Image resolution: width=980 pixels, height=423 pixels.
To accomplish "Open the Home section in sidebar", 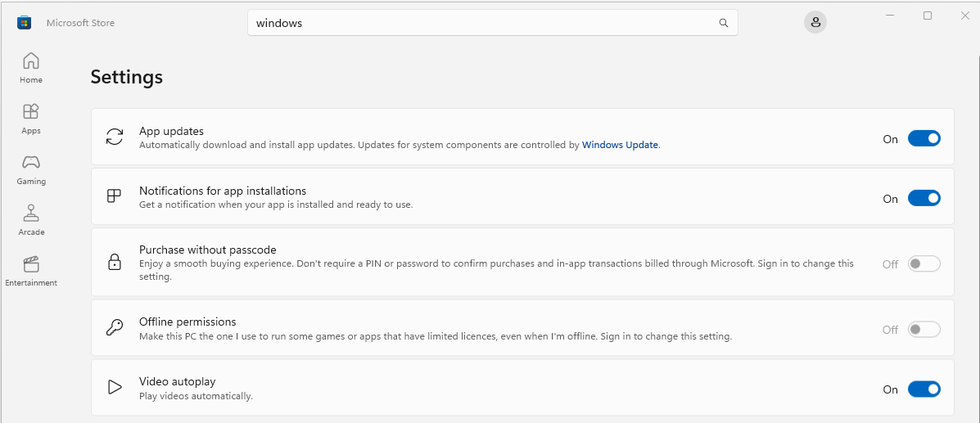I will tap(30, 67).
